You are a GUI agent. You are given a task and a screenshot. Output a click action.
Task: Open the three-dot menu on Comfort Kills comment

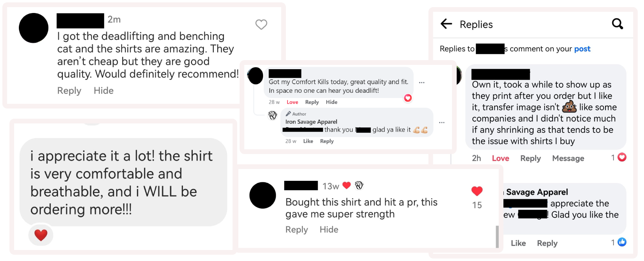coord(422,83)
